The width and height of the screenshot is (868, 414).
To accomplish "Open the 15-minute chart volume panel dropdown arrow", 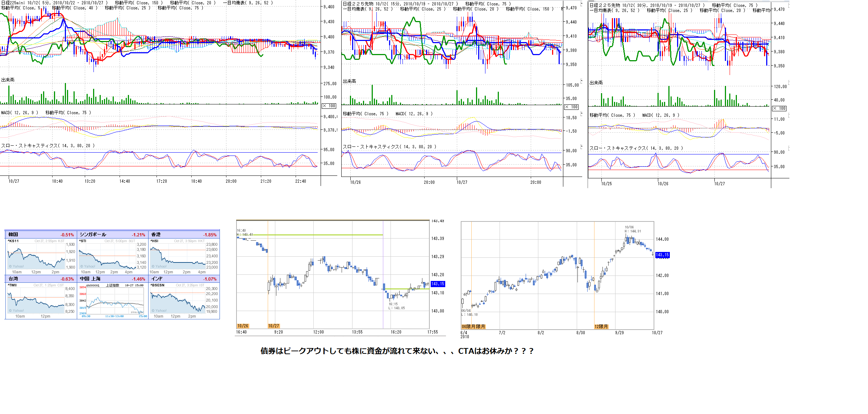I will point(581,81).
